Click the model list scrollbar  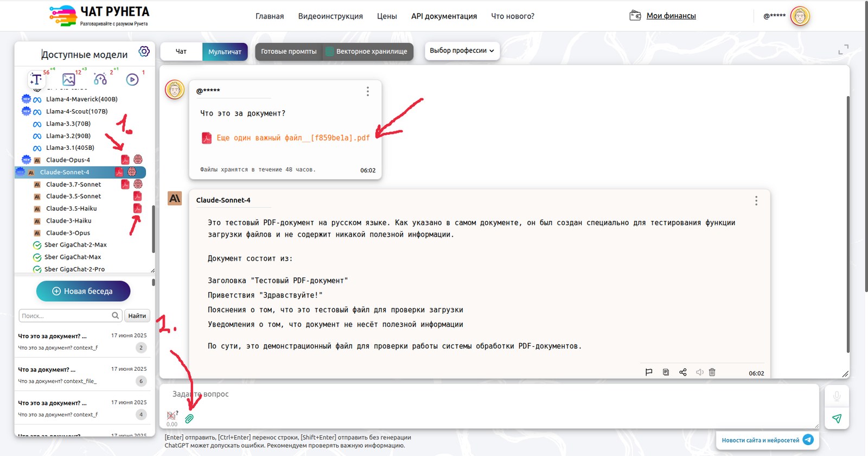pos(153,228)
